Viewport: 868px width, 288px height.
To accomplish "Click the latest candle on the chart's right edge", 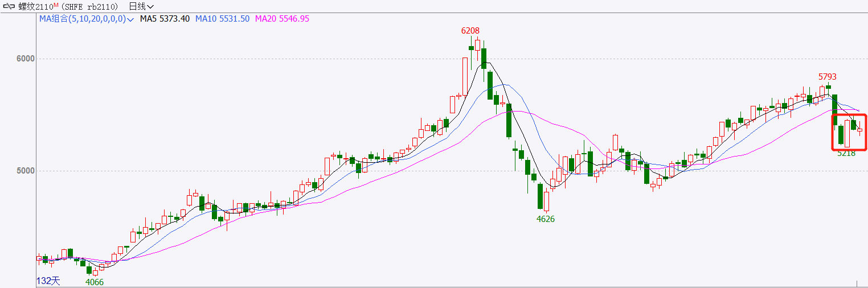I will (x=859, y=130).
